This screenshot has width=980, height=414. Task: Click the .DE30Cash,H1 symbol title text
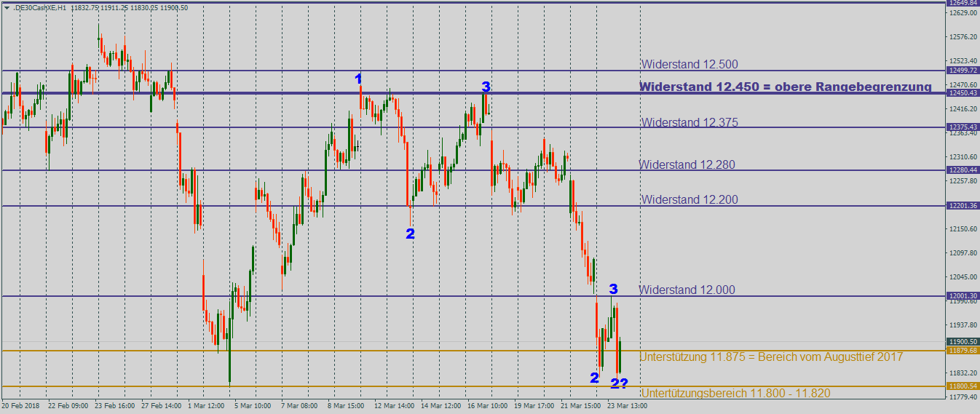(x=40, y=7)
